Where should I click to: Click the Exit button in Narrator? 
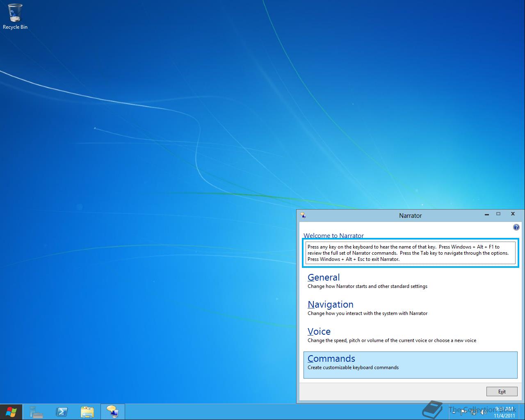[502, 391]
